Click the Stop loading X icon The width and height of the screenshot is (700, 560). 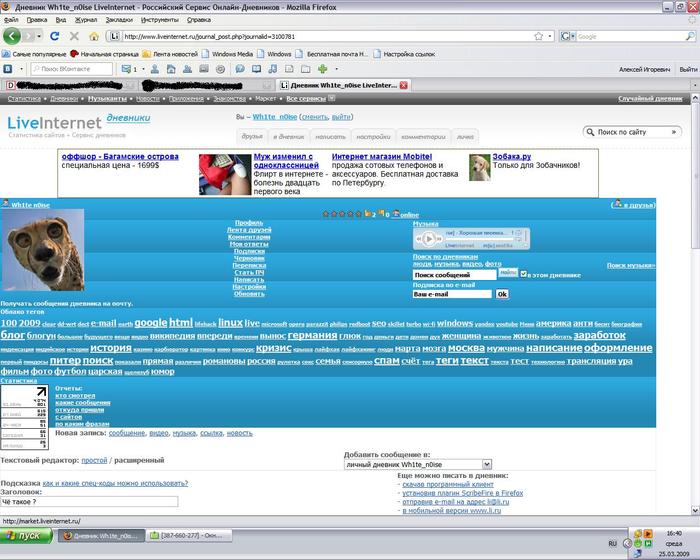[75, 36]
